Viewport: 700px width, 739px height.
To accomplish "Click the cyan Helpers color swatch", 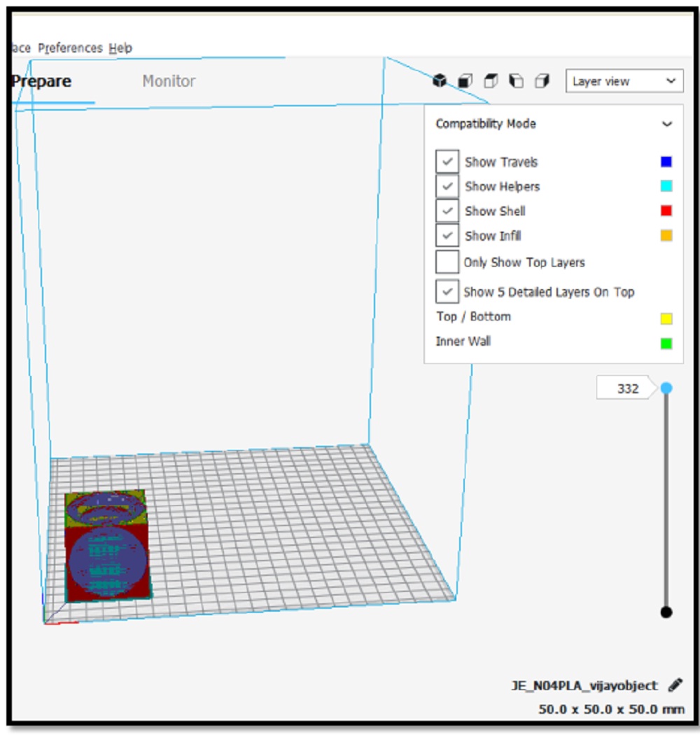I will click(x=666, y=186).
